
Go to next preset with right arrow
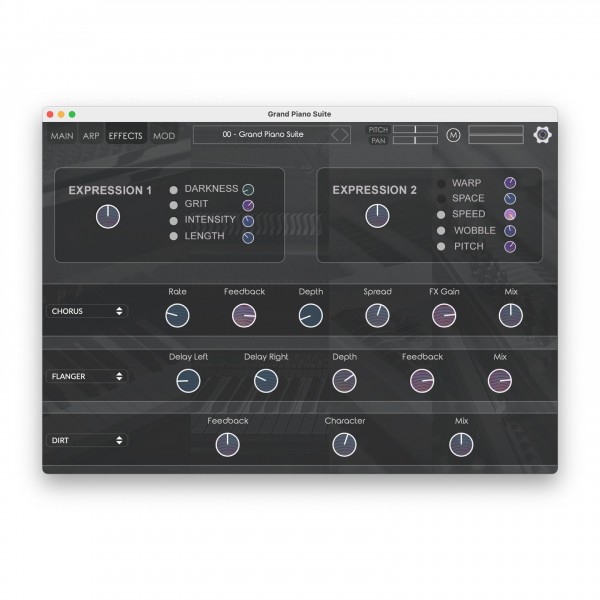pyautogui.click(x=344, y=135)
